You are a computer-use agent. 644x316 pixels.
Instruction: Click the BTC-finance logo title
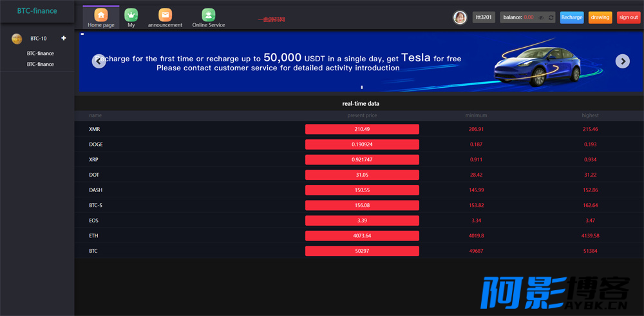[37, 11]
